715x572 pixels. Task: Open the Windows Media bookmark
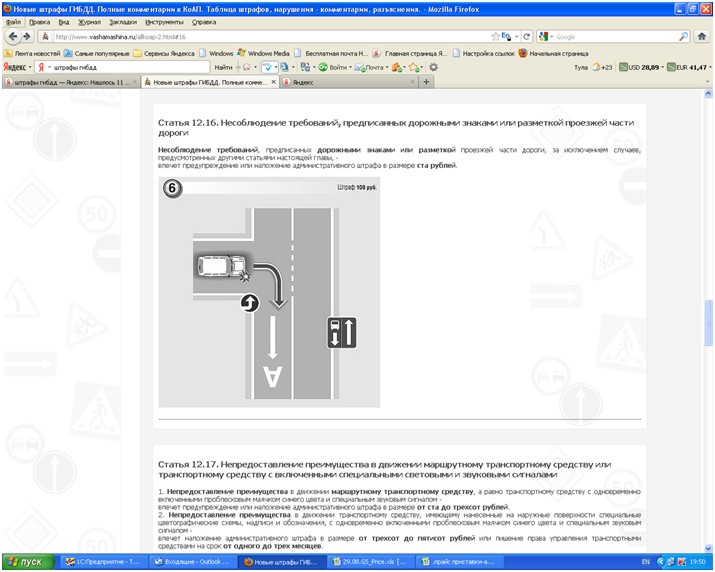[x=264, y=53]
